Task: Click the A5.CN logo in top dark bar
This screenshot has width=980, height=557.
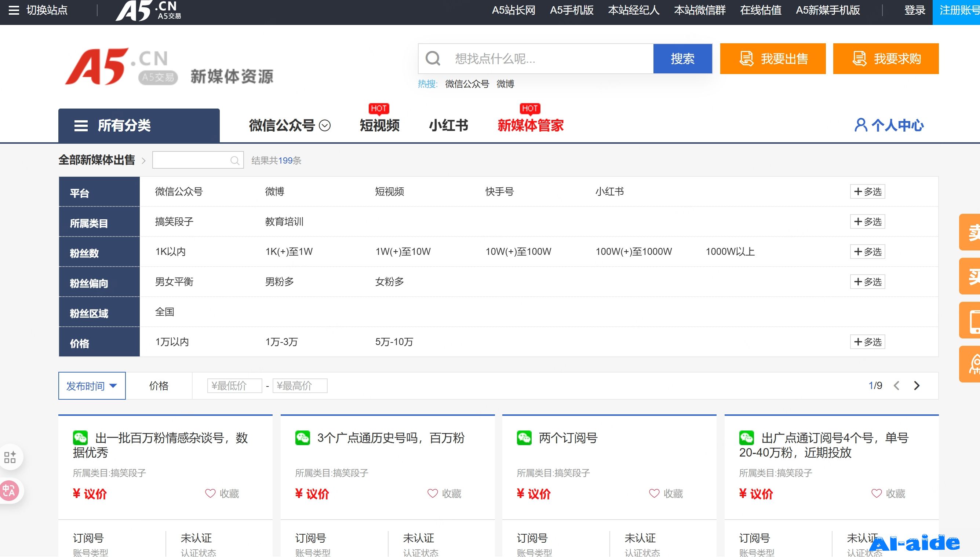Action: (x=149, y=11)
